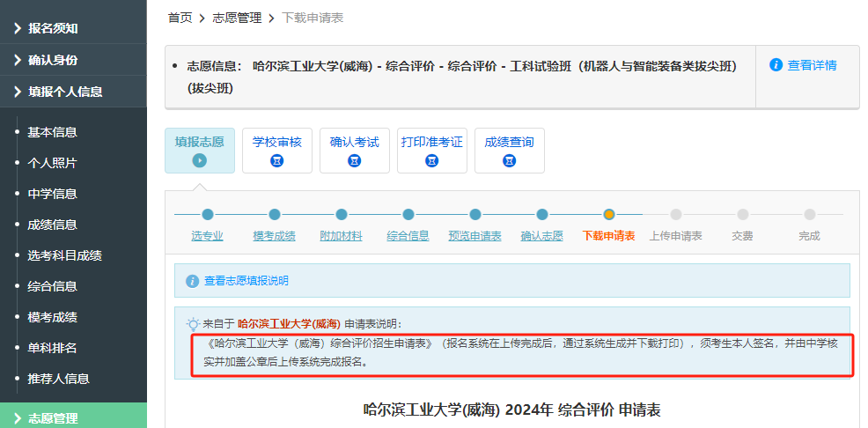This screenshot has height=428, width=868.
Task: Go to the 模考成绩 step link
Action: [275, 236]
